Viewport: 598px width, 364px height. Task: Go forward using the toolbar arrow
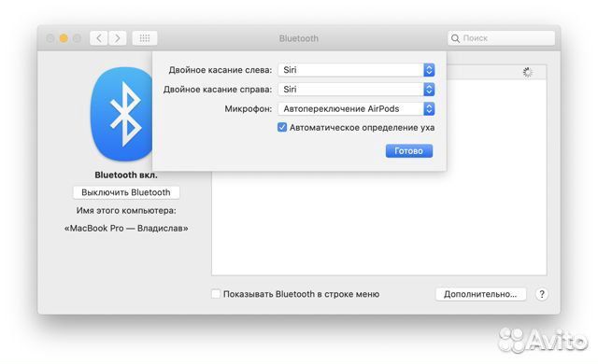pyautogui.click(x=118, y=38)
